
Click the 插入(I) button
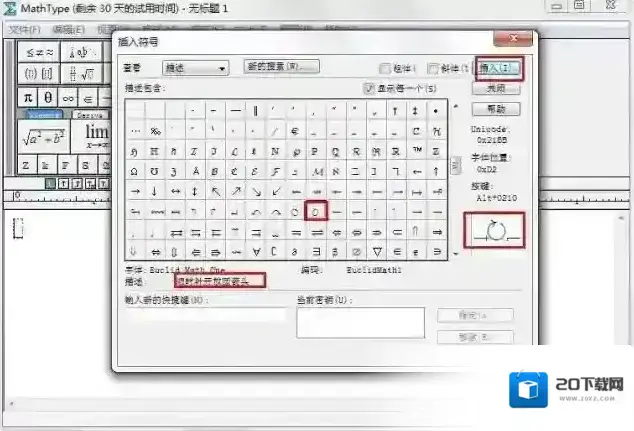click(499, 68)
